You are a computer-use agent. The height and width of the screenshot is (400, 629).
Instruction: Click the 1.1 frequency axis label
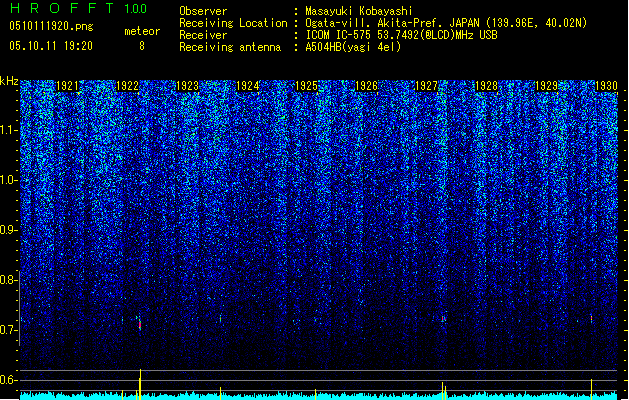(7, 130)
